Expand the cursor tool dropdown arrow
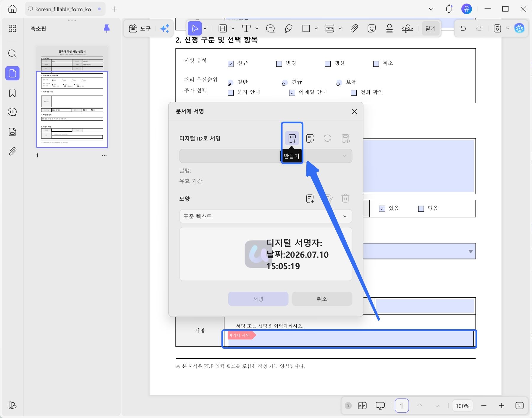Viewport: 532px width, 418px height. click(205, 28)
